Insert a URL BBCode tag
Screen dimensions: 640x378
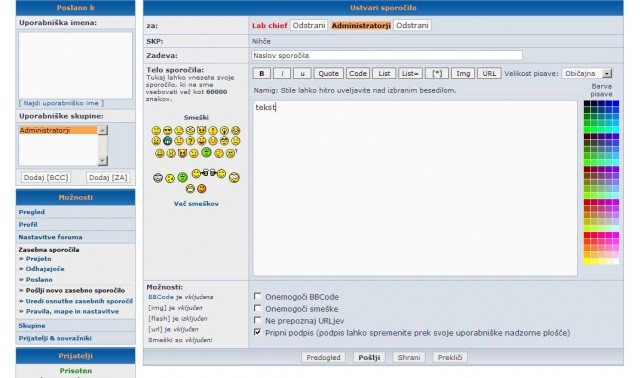(x=489, y=73)
